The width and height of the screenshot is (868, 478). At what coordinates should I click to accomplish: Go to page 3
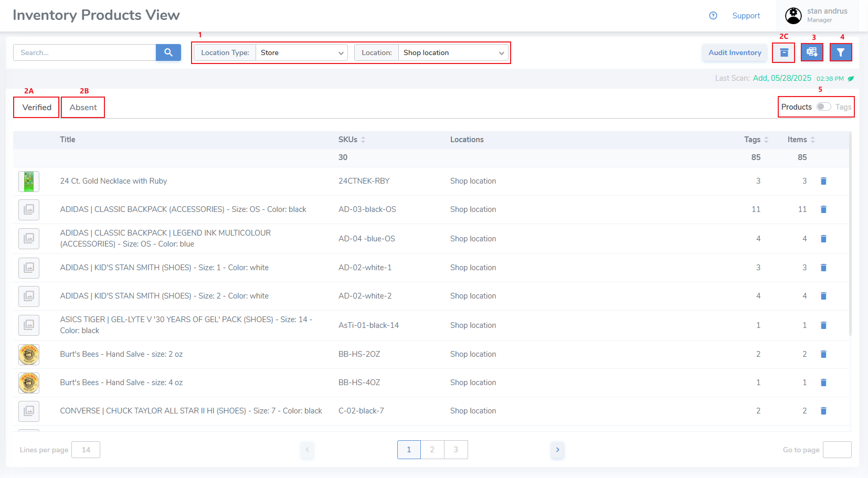456,450
